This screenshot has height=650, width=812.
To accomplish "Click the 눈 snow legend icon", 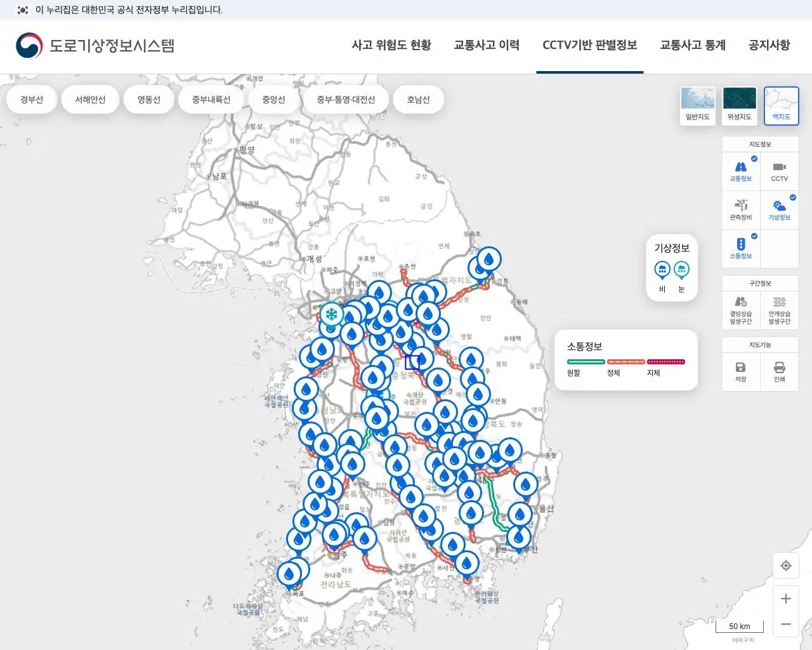I will (x=681, y=270).
